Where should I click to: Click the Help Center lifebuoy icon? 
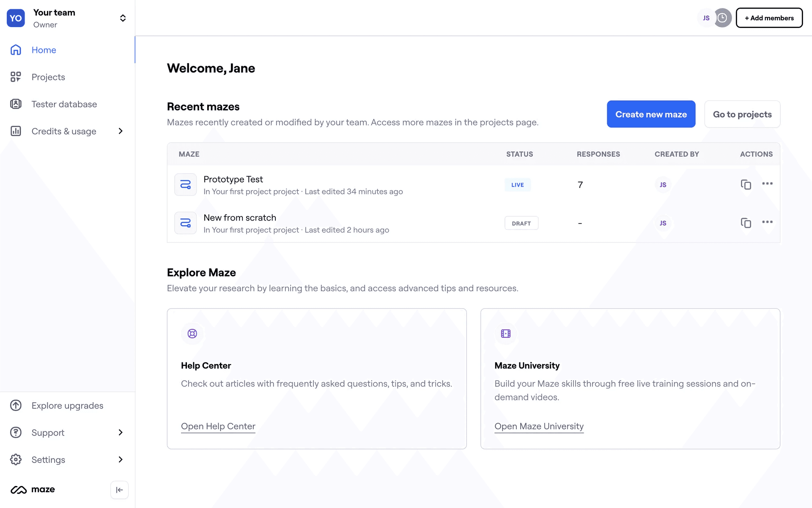pos(192,334)
